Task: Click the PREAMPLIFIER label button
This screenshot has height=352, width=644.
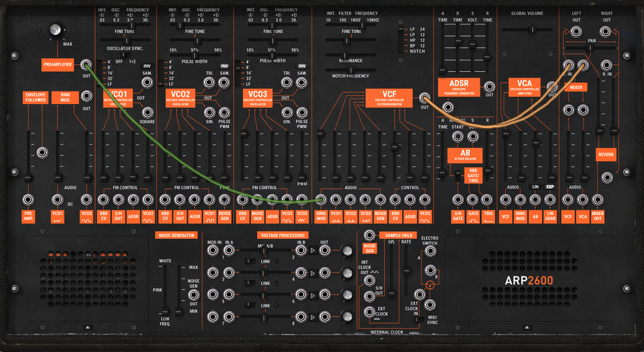Action: pos(58,64)
